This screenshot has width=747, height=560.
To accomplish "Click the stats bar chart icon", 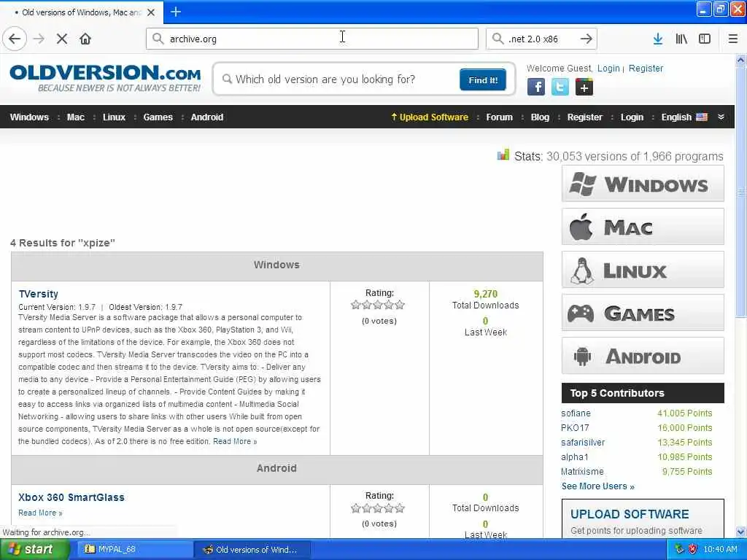I will coord(503,155).
